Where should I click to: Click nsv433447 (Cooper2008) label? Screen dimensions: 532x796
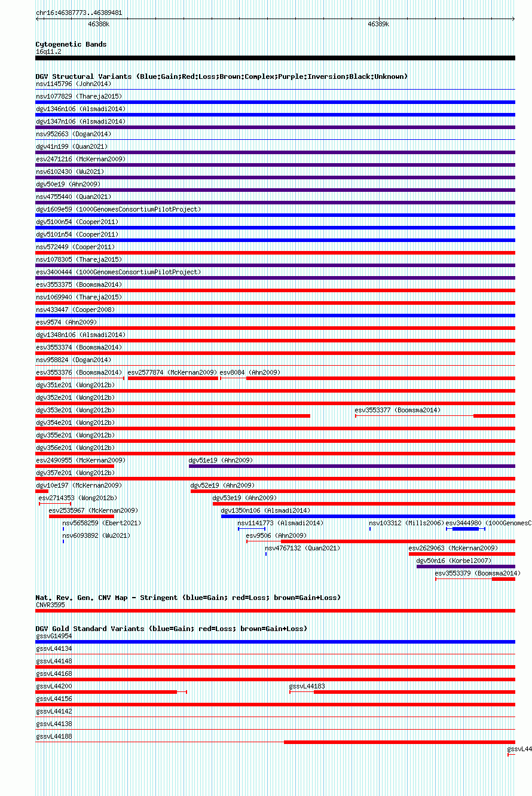click(75, 310)
